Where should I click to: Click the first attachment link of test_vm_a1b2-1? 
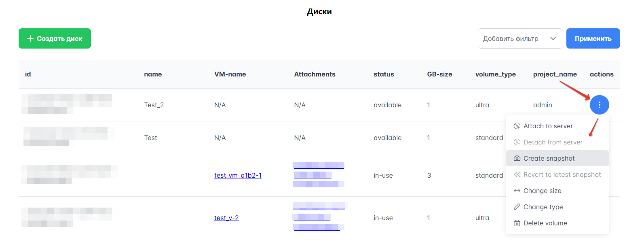(x=319, y=165)
